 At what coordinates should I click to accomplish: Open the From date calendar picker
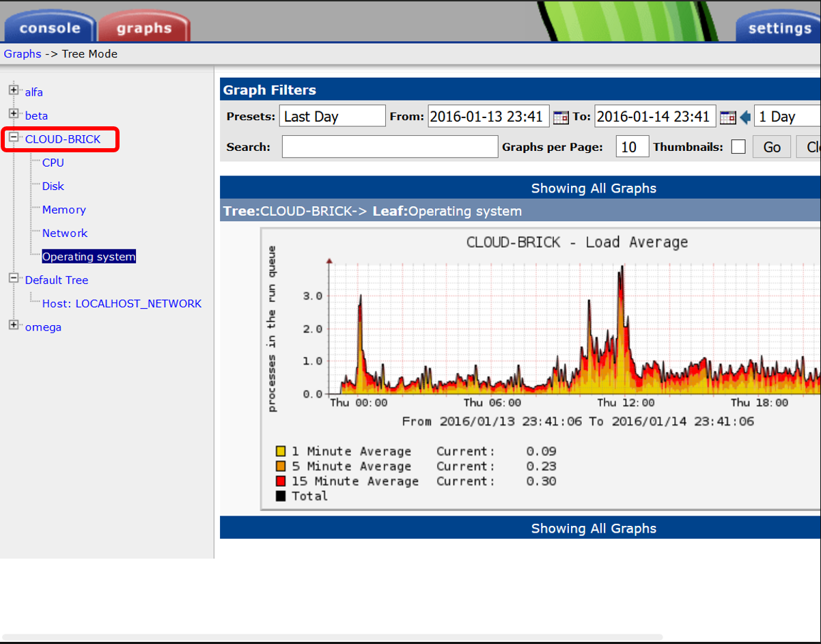(561, 117)
